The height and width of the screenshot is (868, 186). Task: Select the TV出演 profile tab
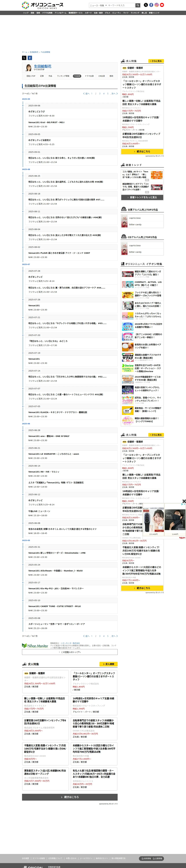(x=77, y=76)
